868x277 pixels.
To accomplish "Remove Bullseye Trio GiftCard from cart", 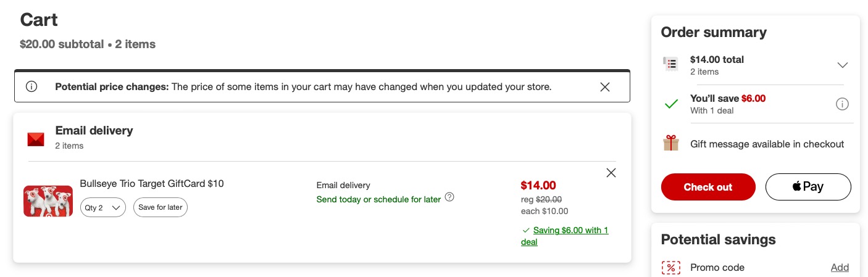I will [x=611, y=173].
